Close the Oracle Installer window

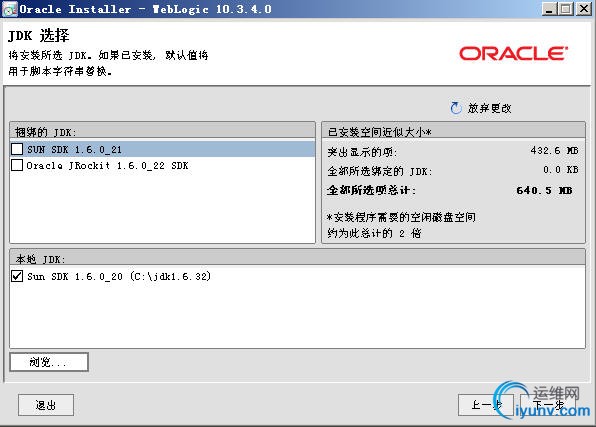pyautogui.click(x=583, y=9)
